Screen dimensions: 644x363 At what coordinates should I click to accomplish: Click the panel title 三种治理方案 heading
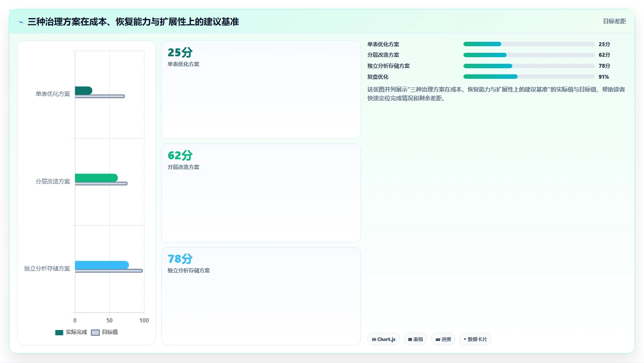click(x=133, y=22)
